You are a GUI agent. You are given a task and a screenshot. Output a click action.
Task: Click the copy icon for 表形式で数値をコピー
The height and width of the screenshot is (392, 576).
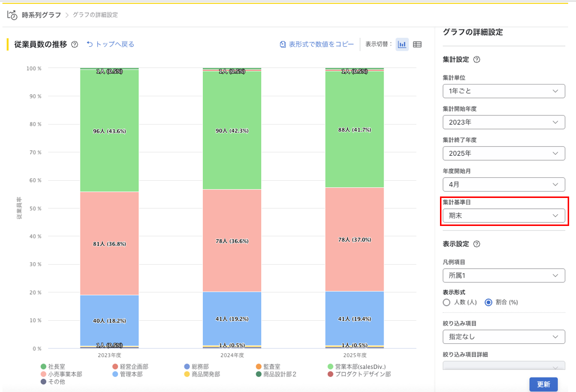tap(283, 44)
